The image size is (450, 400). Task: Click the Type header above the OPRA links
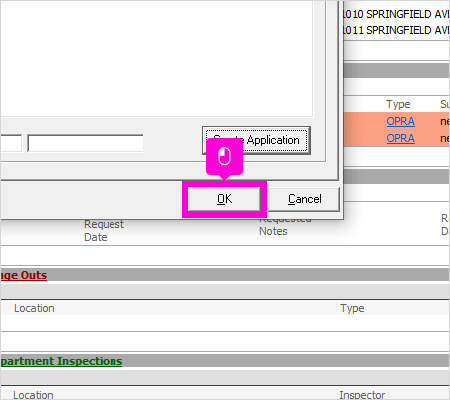coord(398,104)
